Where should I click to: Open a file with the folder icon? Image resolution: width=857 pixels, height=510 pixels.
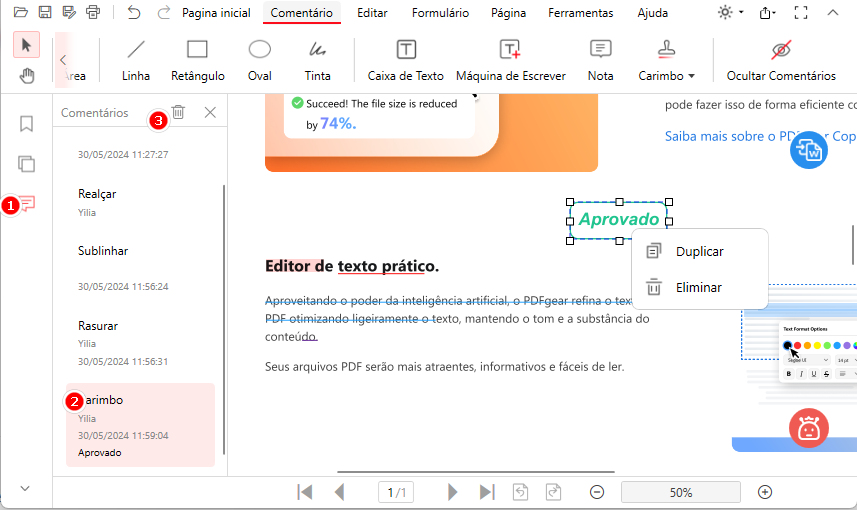[x=21, y=12]
